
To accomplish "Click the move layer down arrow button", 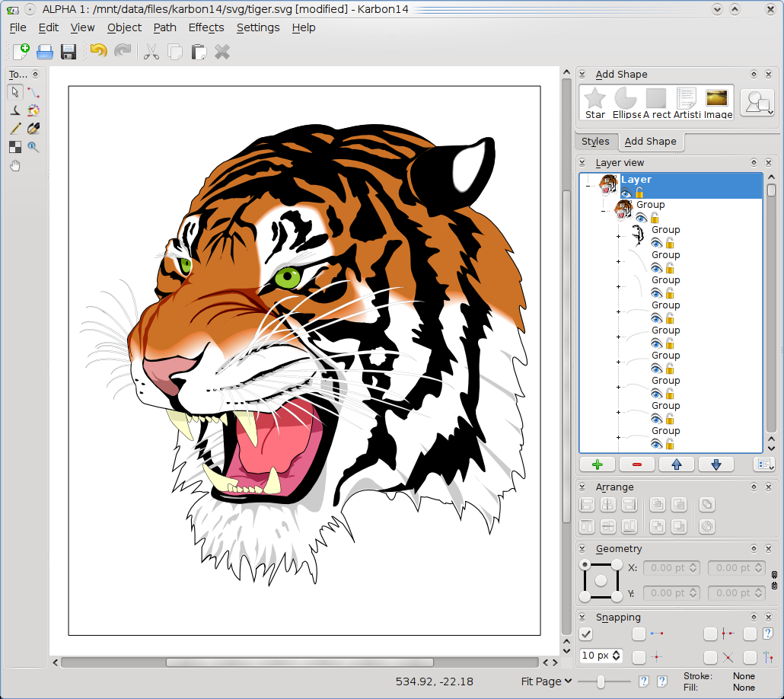I will pos(715,464).
